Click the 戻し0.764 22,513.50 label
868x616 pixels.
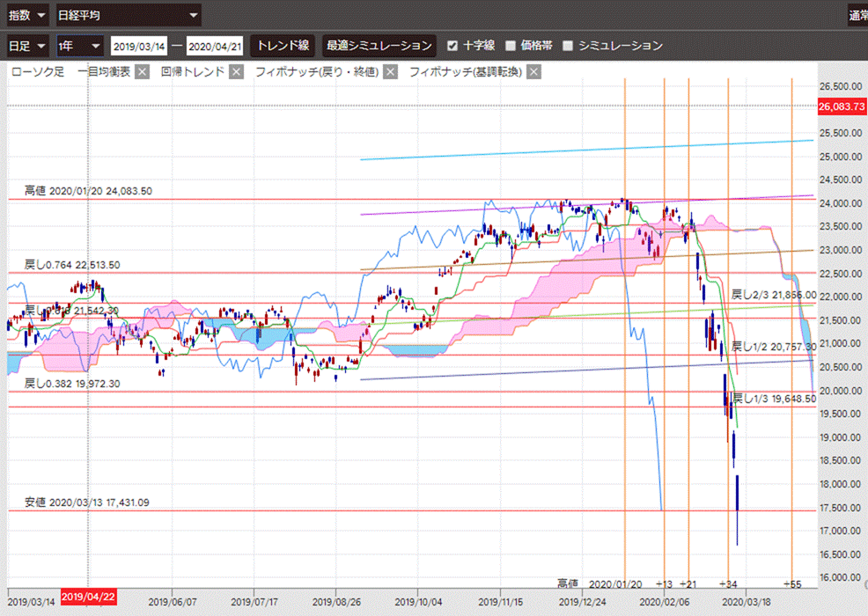click(x=72, y=265)
